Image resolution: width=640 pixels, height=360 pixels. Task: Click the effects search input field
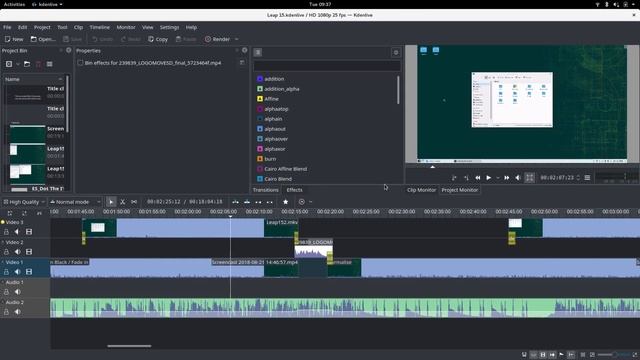tap(327, 66)
